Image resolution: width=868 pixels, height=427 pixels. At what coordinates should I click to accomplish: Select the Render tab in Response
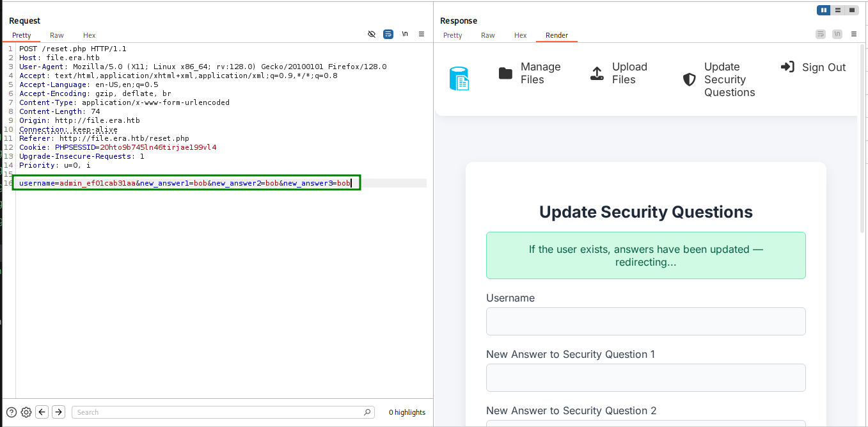556,35
